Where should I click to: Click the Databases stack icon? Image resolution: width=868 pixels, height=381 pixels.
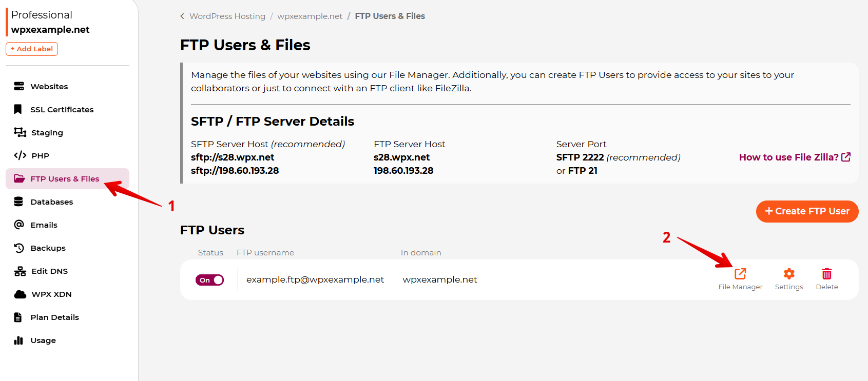point(18,202)
